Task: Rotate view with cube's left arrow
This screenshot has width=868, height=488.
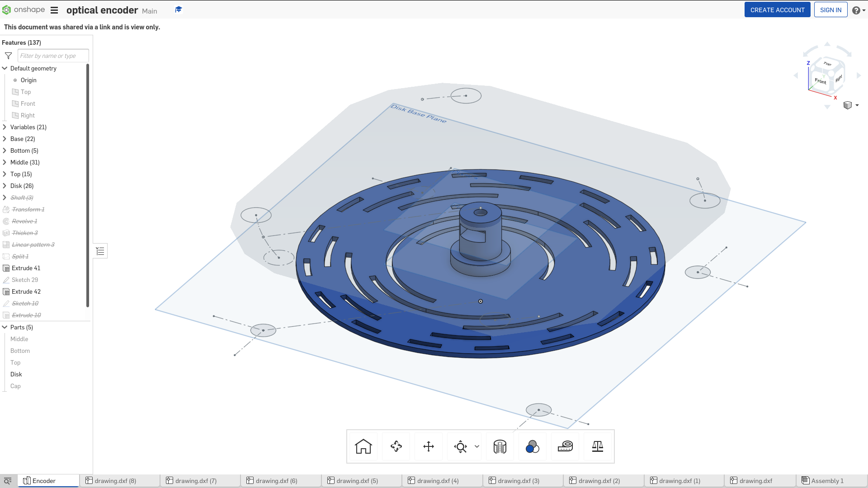Action: click(x=796, y=75)
